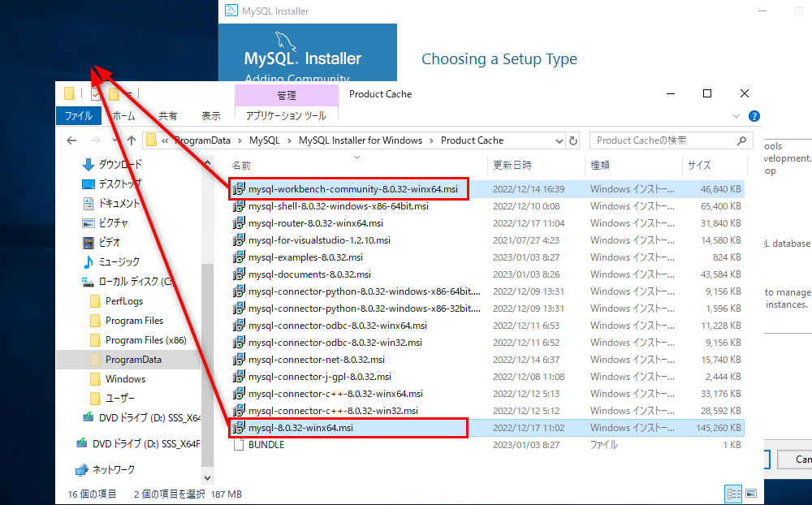
Task: Open ネットワーク in the navigation pane
Action: [113, 470]
